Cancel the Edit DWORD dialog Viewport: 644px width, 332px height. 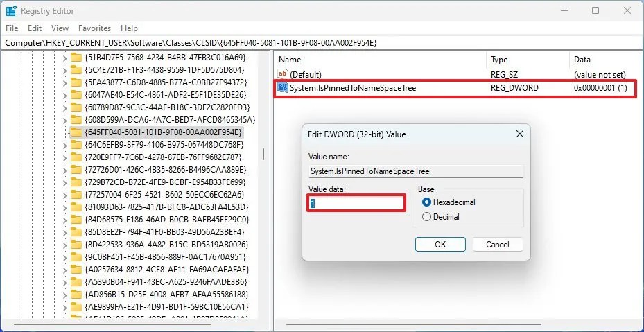click(x=498, y=245)
